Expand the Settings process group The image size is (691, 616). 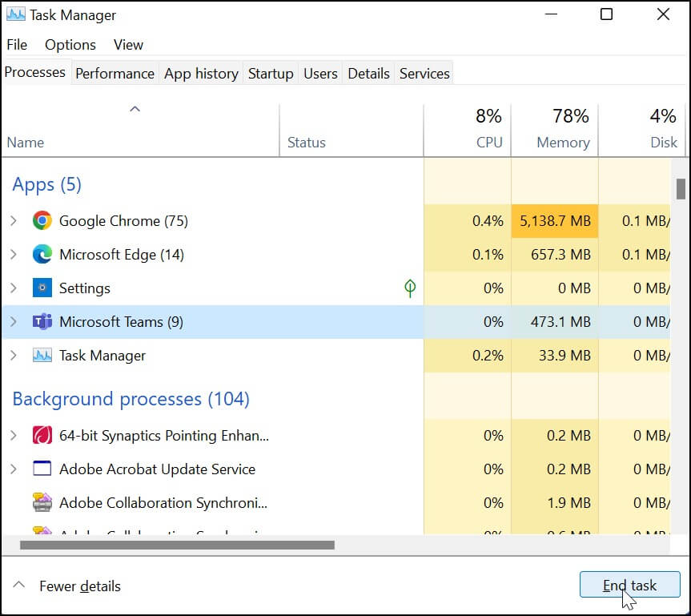click(14, 288)
